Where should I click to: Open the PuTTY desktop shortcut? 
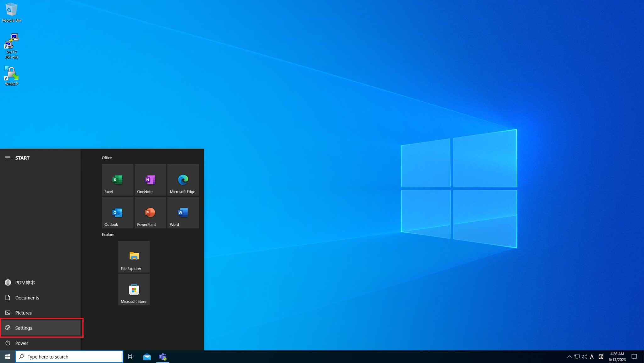[x=11, y=41]
